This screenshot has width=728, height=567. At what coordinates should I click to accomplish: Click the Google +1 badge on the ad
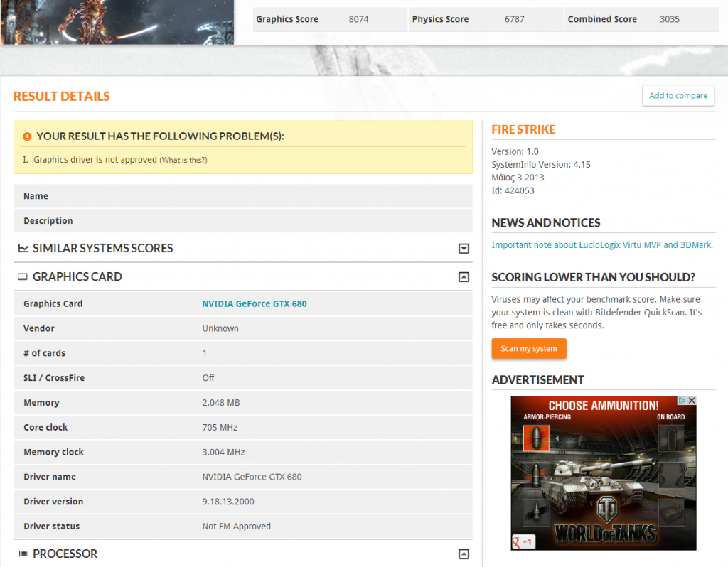click(x=523, y=542)
